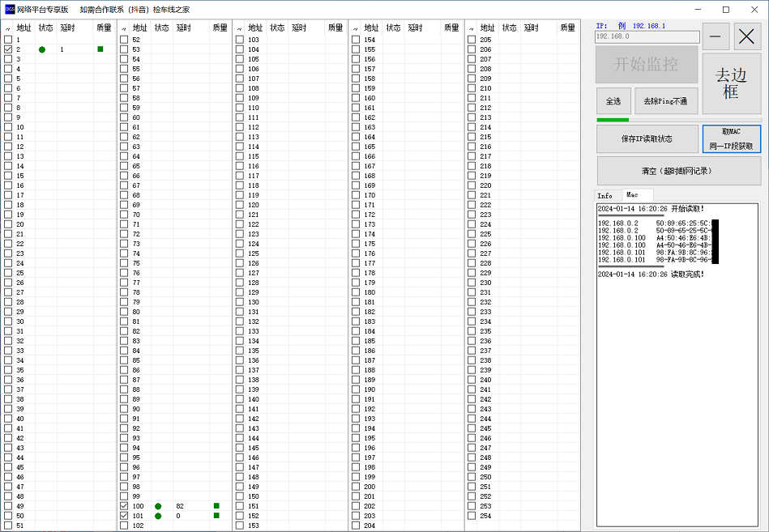Click the green status dot for address 100
Viewport: 769px width, 532px height.
(x=158, y=507)
